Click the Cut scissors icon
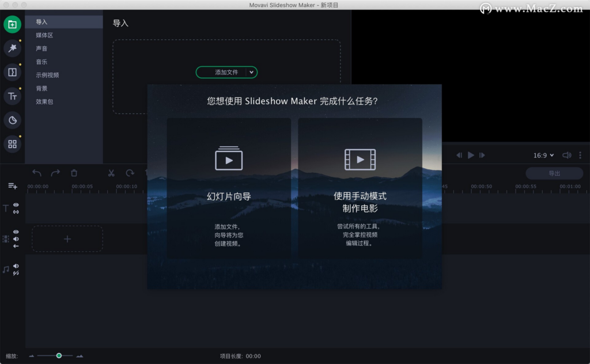This screenshot has width=590, height=364. [x=111, y=173]
